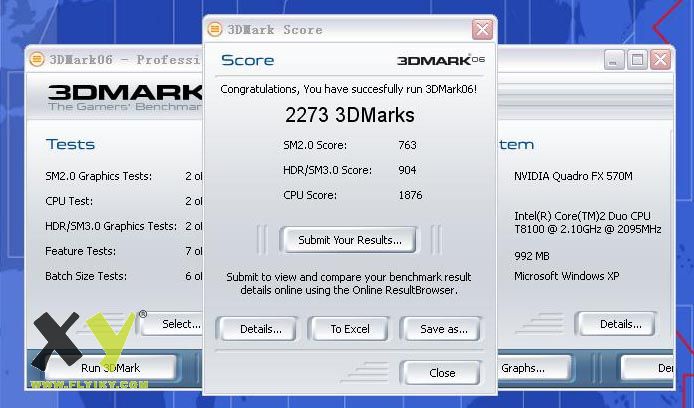Click the 2273 3DMarks total score text
Image resolution: width=694 pixels, height=408 pixels.
350,115
